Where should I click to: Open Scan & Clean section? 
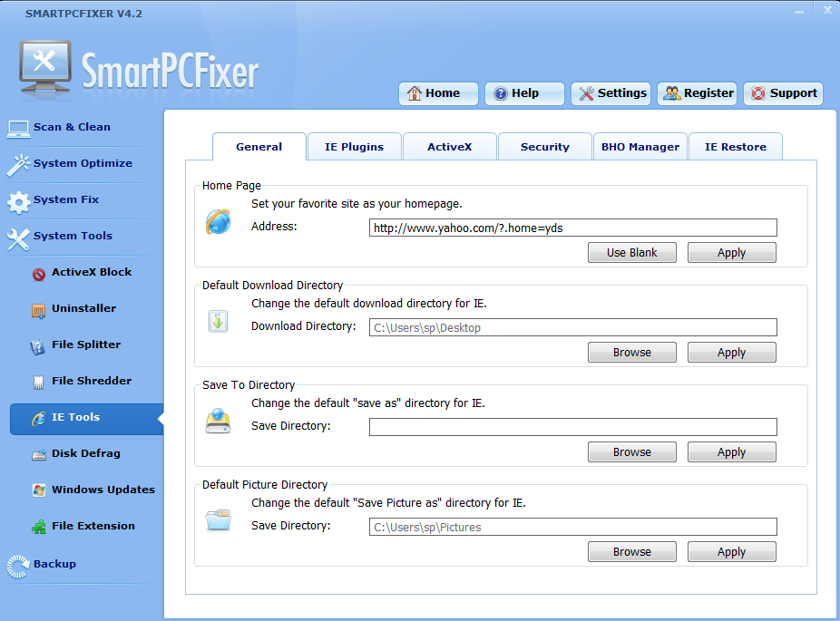(72, 127)
